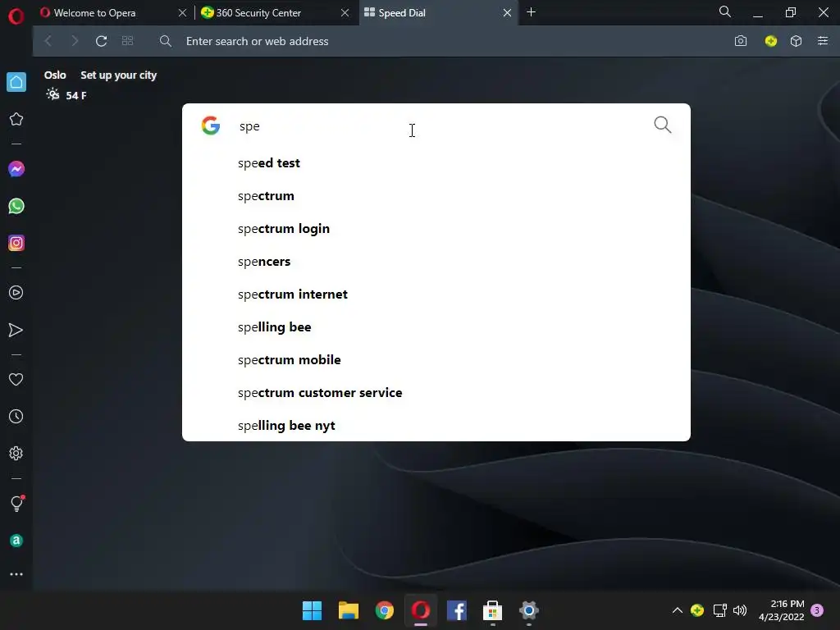Click the Google logo in the search box
Image resolution: width=840 pixels, height=630 pixels.
(x=211, y=126)
